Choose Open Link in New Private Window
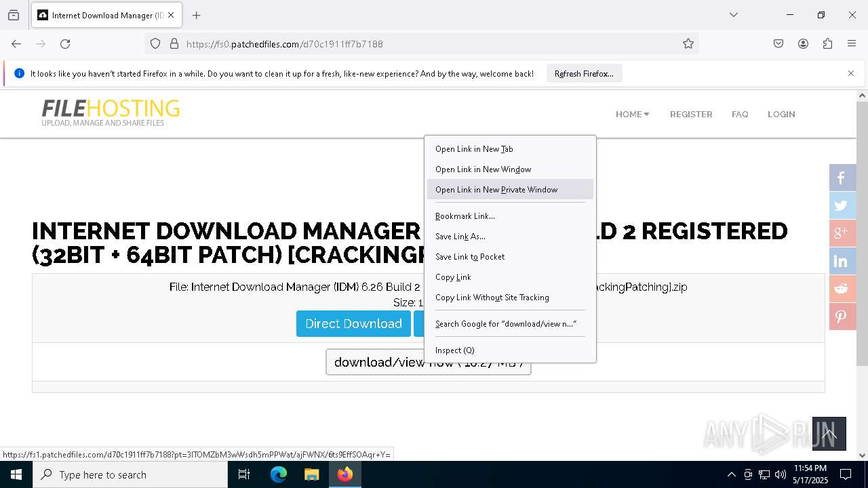 [510, 190]
